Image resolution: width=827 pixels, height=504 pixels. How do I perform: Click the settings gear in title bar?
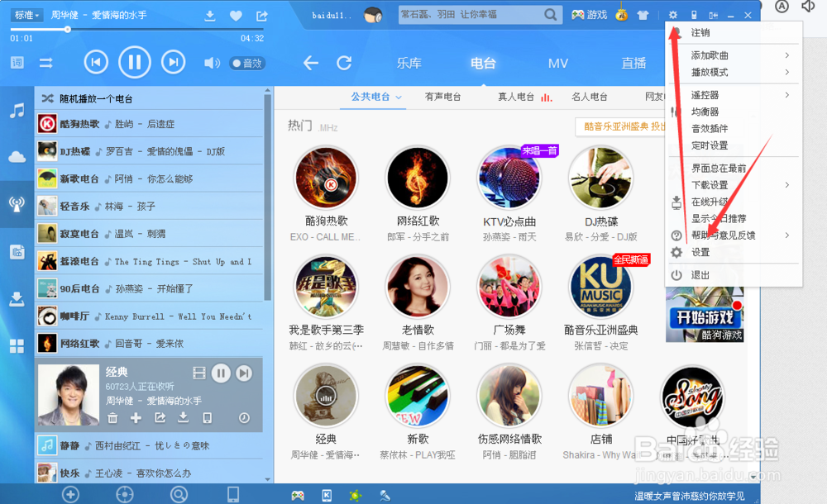pyautogui.click(x=673, y=16)
